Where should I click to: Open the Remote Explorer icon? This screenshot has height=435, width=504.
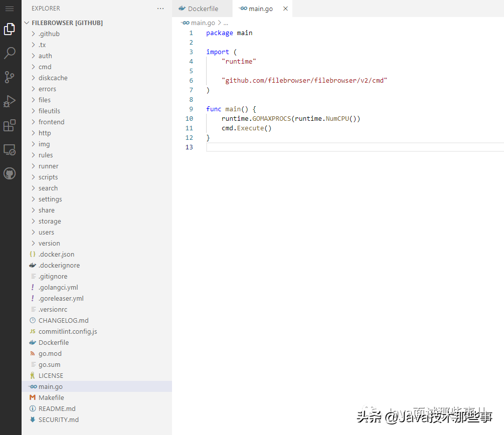pyautogui.click(x=10, y=149)
